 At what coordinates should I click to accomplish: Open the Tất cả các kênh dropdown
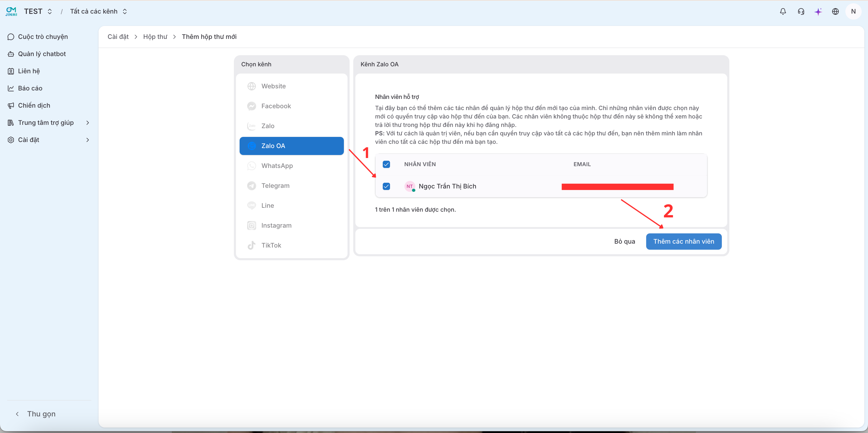pos(98,11)
